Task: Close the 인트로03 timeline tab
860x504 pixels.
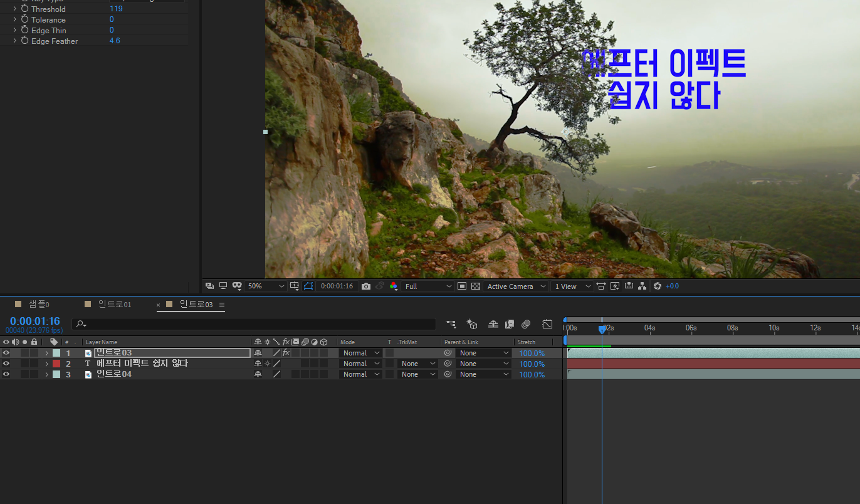Action: [159, 305]
